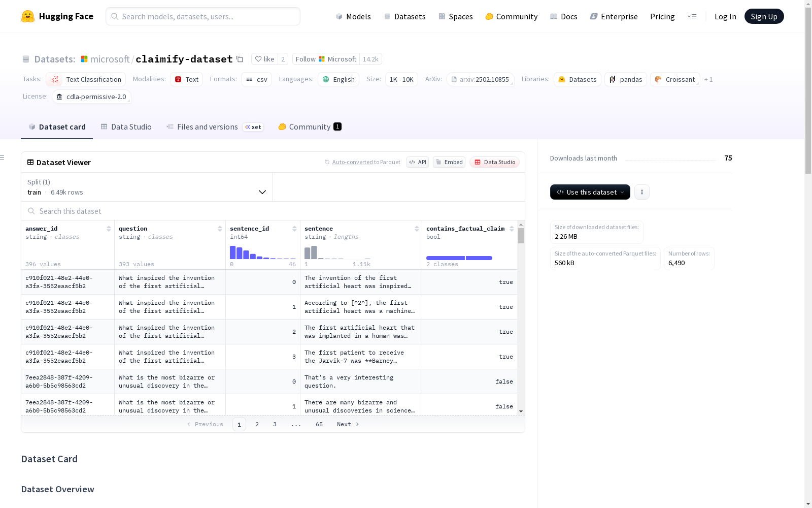Image resolution: width=812 pixels, height=508 pixels.
Task: Click the sentence lengths histogram
Action: pyautogui.click(x=337, y=252)
